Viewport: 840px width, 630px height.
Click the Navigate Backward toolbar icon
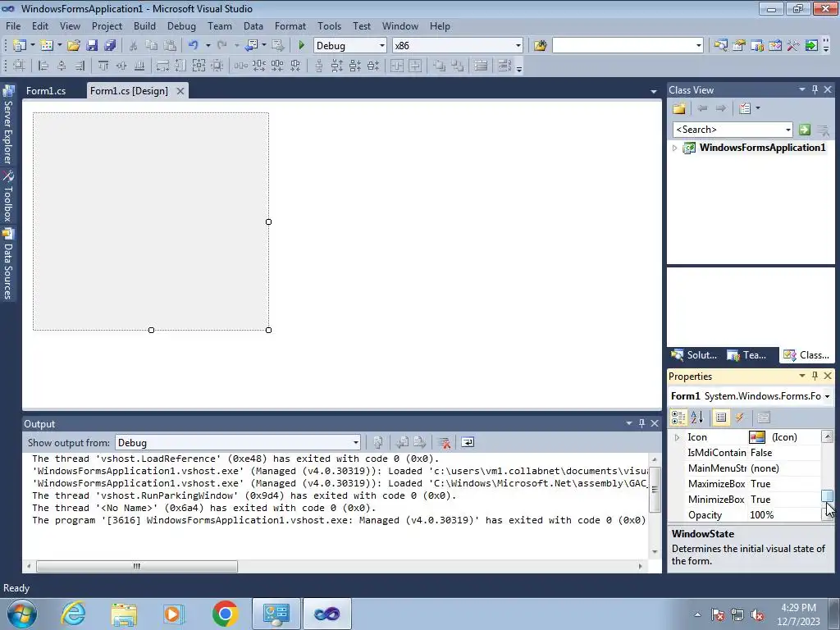click(251, 46)
